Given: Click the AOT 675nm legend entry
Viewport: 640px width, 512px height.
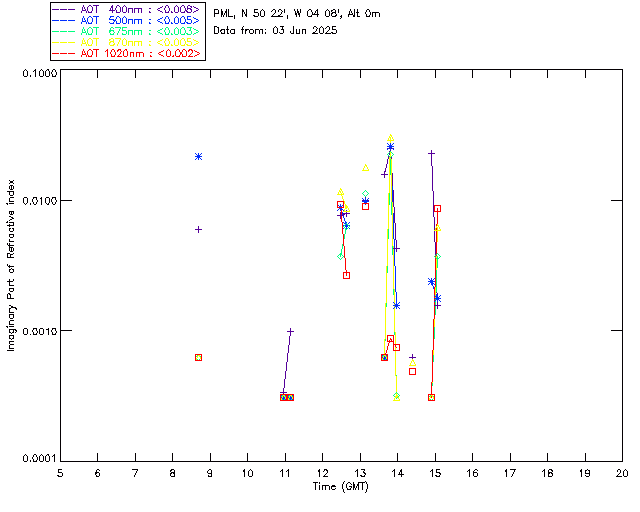Looking at the screenshot, I should coord(127,31).
